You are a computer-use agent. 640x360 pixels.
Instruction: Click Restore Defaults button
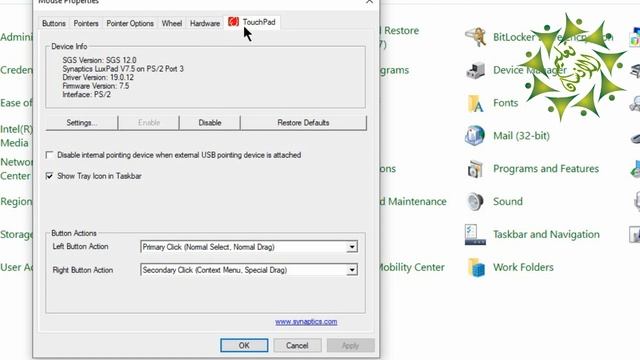(303, 123)
